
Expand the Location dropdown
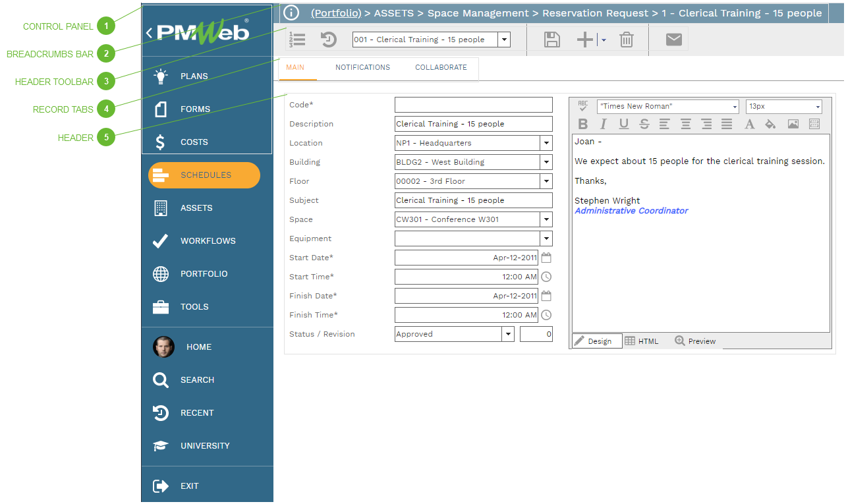(x=546, y=143)
